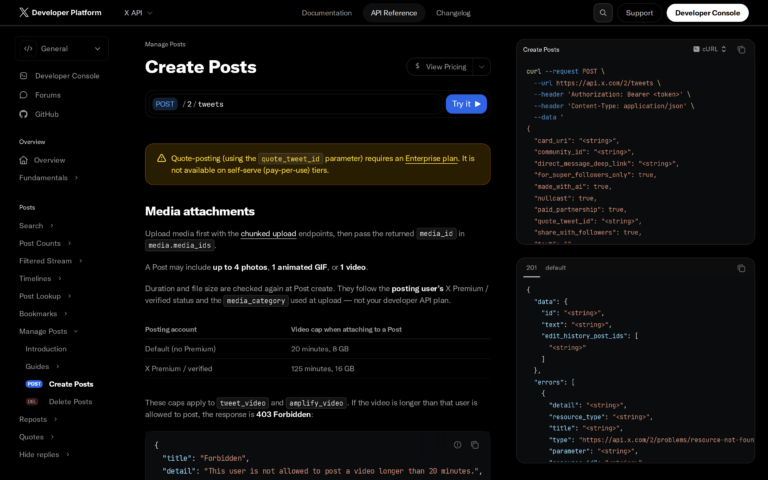Click the quote_tweet_id inline code
Screen dimensions: 768x480
290,159
